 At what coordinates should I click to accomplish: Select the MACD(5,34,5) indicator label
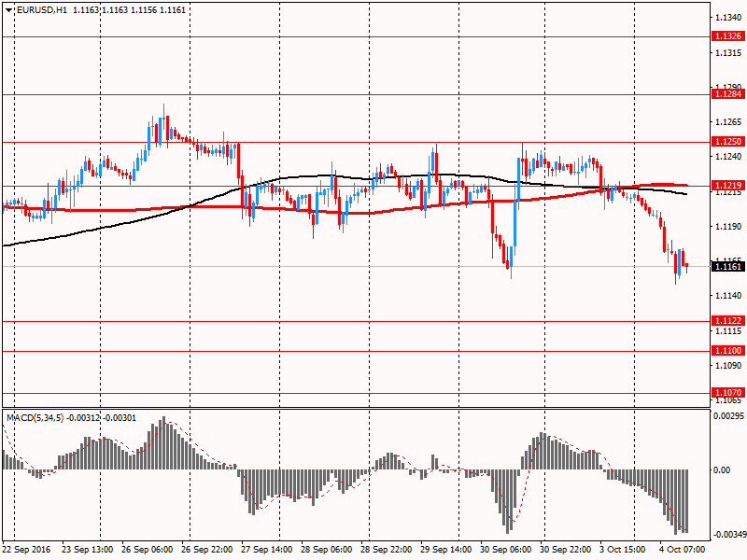click(x=35, y=417)
